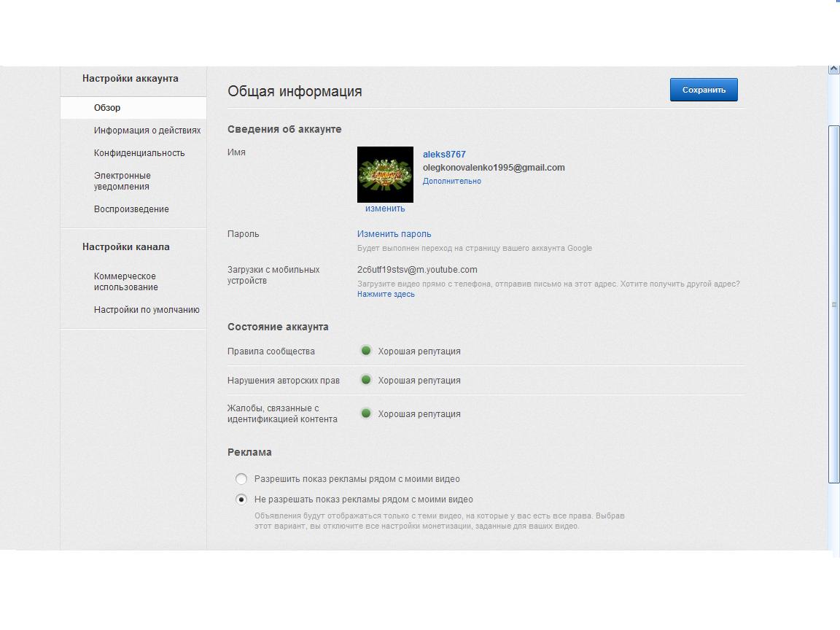840x630 pixels.
Task: Click the Дополнительно link
Action: (x=451, y=181)
